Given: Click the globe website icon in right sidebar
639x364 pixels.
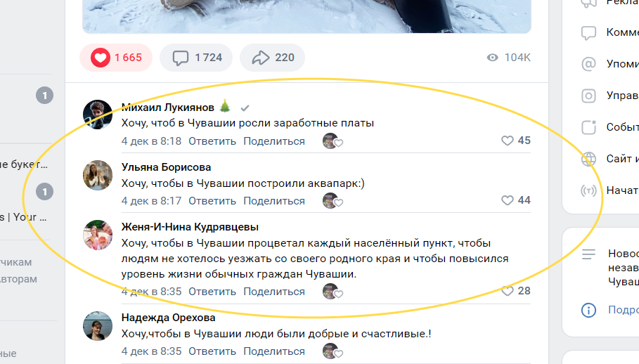Looking at the screenshot, I should (588, 159).
